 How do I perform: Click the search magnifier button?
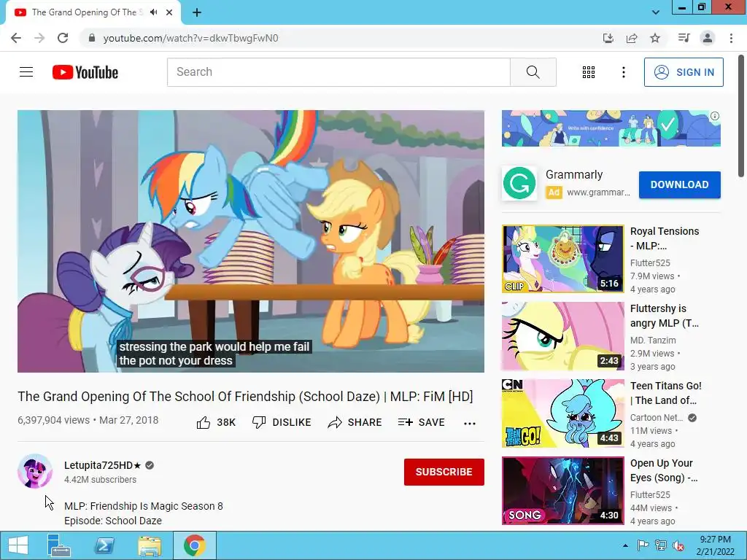533,72
